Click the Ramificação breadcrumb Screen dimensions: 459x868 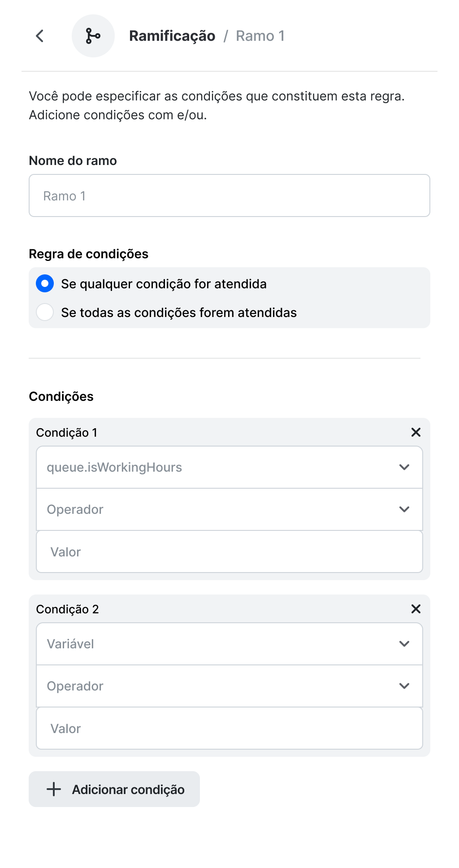click(x=172, y=36)
